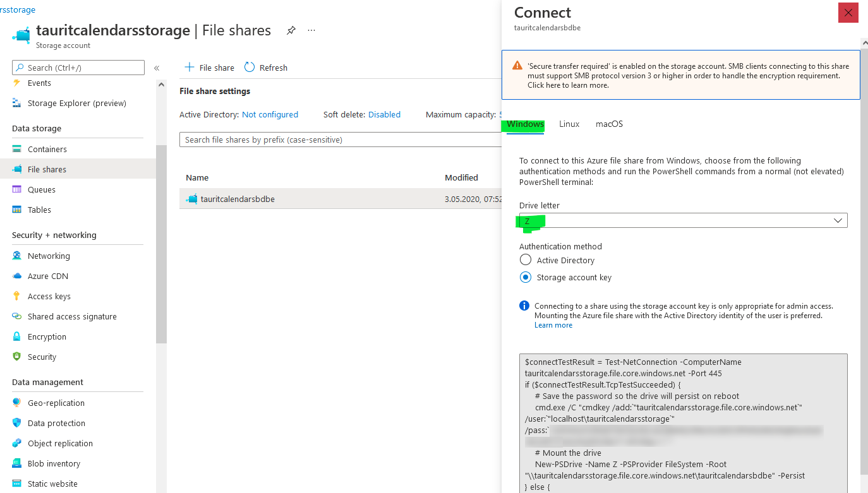Click the Data protection shield icon
Viewport: 868px width, 493px height.
pyautogui.click(x=17, y=424)
